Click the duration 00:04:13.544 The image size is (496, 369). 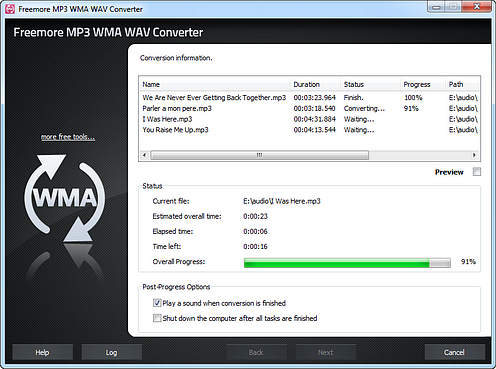314,130
